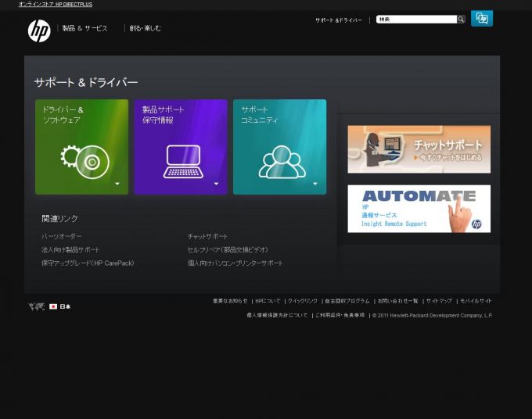
Task: Open HPについて footer link
Action: pyautogui.click(x=268, y=301)
